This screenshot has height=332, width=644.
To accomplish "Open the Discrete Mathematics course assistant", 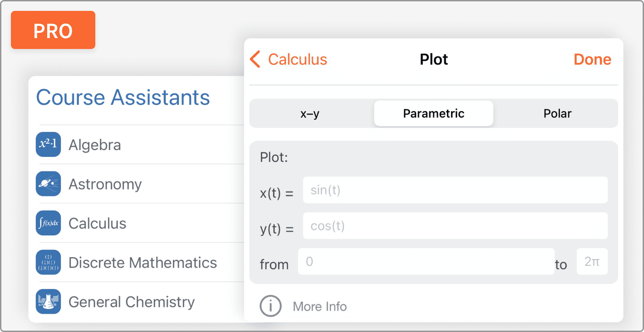I will coord(143,263).
